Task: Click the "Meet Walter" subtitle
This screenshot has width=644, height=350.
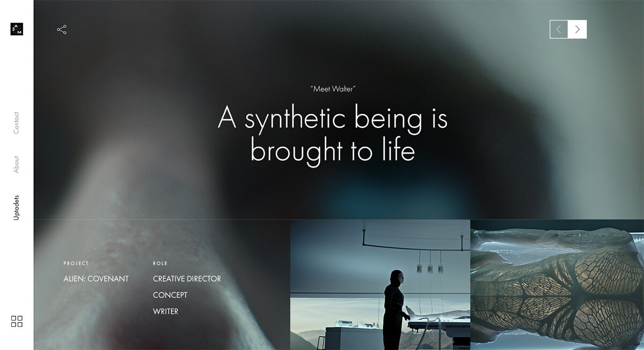Action: pos(333,89)
